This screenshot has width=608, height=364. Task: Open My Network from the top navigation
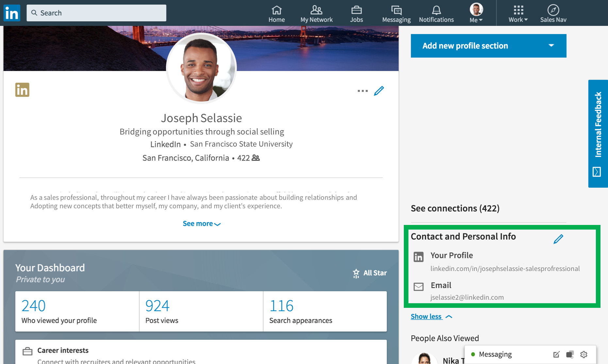click(x=316, y=14)
